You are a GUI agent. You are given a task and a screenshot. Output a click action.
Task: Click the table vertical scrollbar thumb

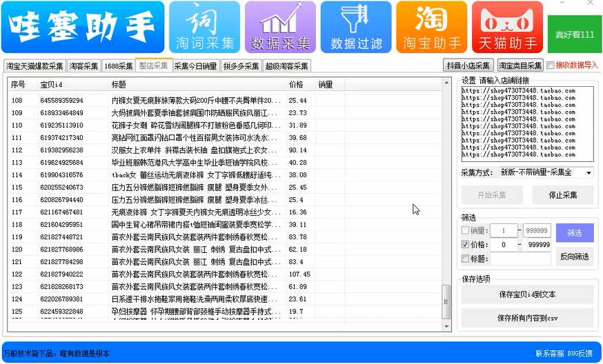(x=446, y=302)
